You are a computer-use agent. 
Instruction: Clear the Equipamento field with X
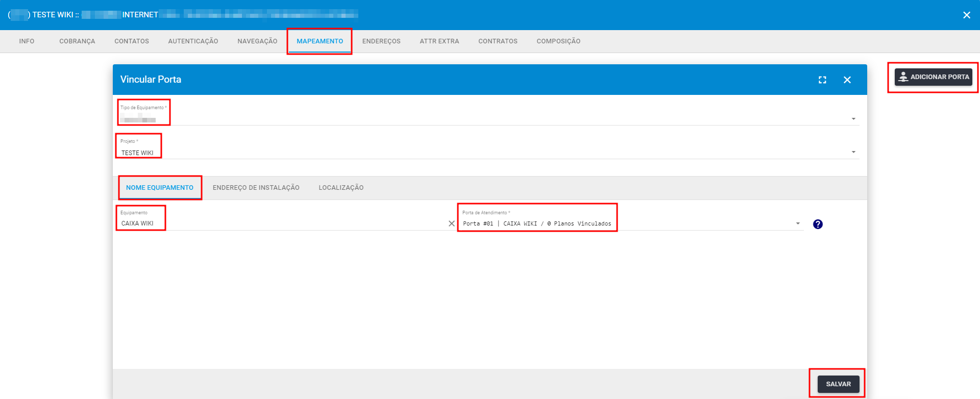(452, 223)
